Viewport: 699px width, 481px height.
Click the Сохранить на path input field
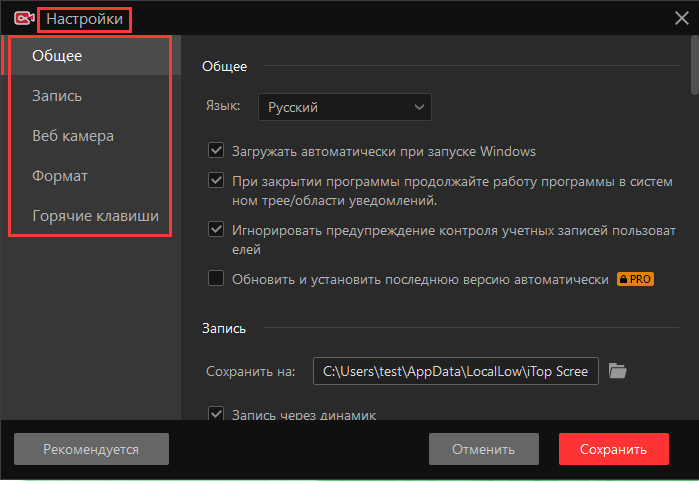pos(456,371)
